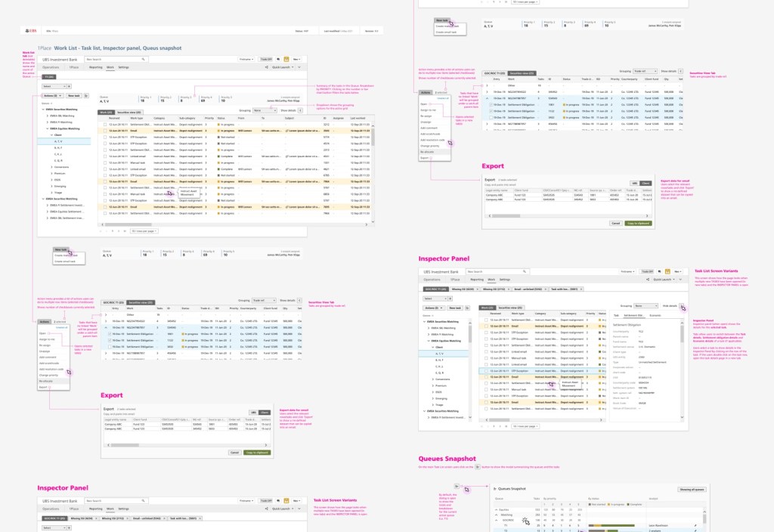Switch to Economic tab in Inspector Panel
Screen dimensions: 774x532
[655, 315]
